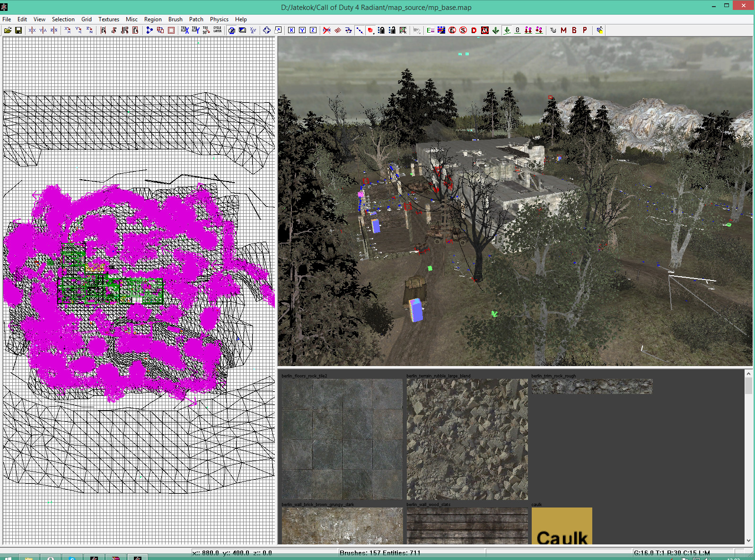The image size is (755, 560).
Task: Click the blue X axis box icon
Action: [x=291, y=30]
